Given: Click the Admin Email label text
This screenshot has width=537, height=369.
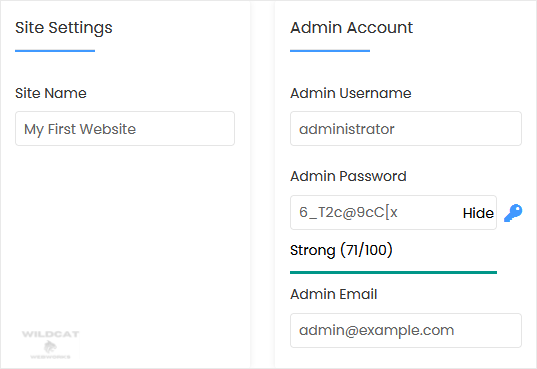Looking at the screenshot, I should (334, 294).
